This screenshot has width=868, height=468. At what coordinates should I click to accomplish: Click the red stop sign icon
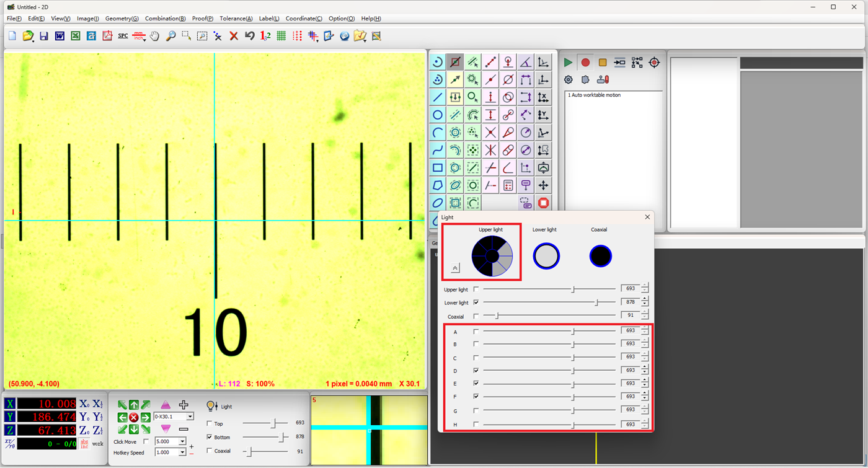tap(544, 203)
